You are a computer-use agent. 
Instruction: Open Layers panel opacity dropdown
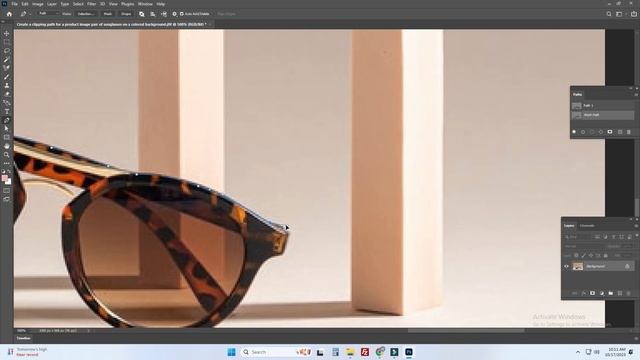coord(627,247)
